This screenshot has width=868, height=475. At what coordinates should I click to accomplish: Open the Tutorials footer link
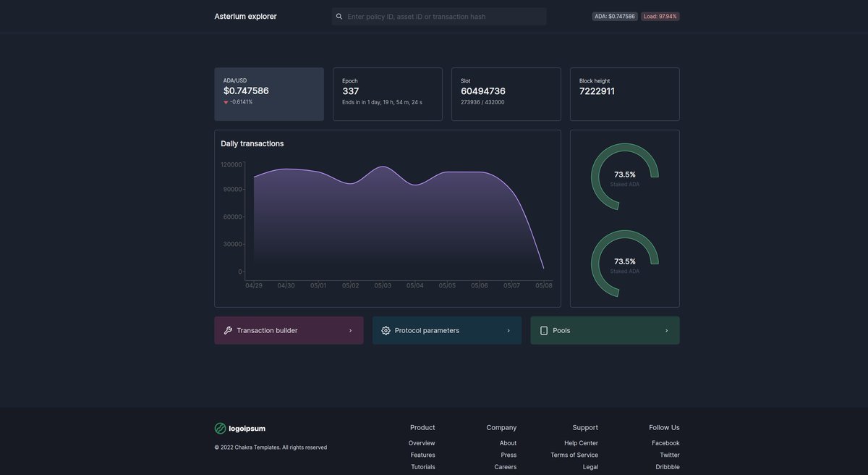(x=423, y=467)
